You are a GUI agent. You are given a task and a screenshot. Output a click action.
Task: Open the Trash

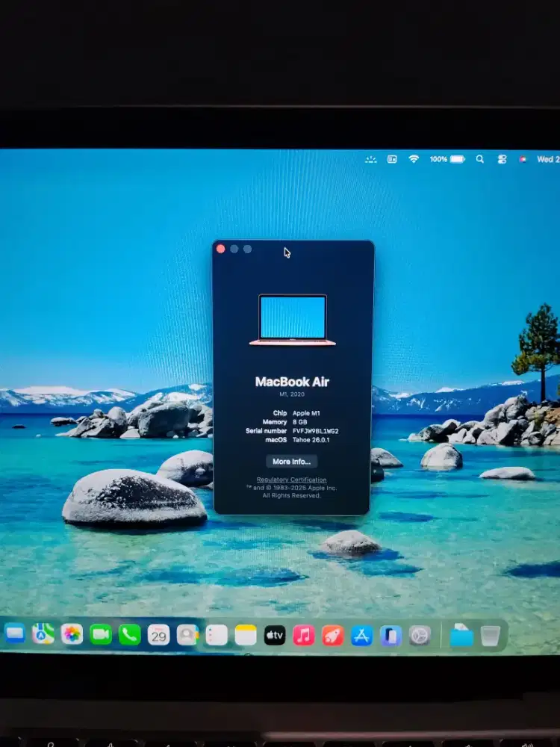491,636
